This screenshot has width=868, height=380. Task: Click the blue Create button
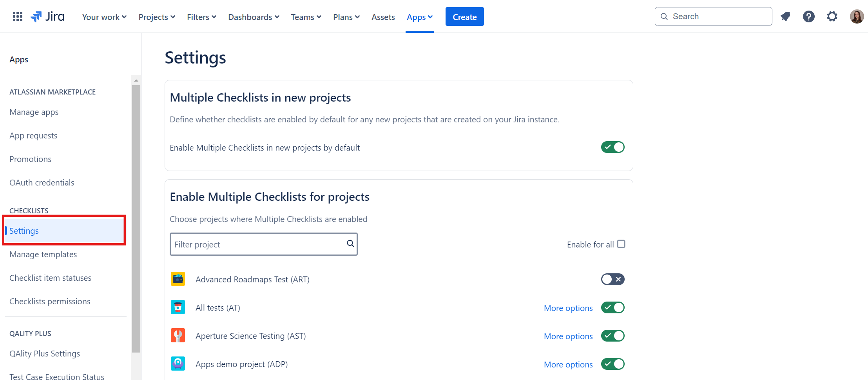[x=464, y=16]
